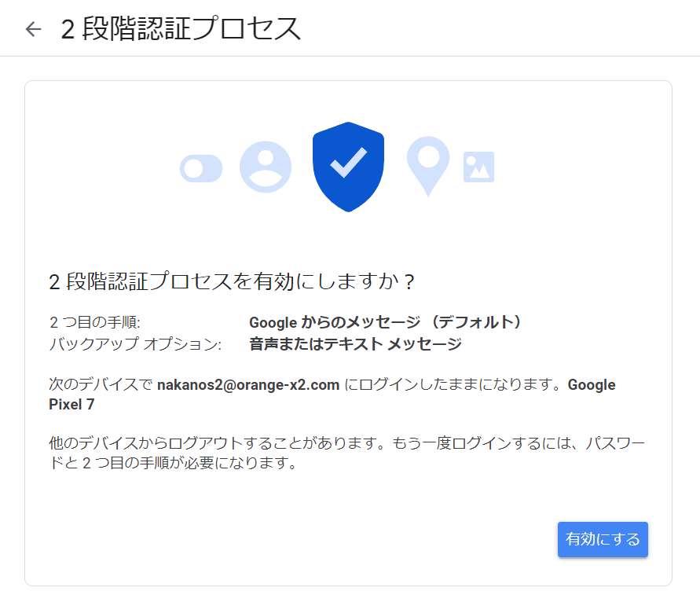The width and height of the screenshot is (700, 602).
Task: Click the バックアップ オプション label
Action: [135, 344]
